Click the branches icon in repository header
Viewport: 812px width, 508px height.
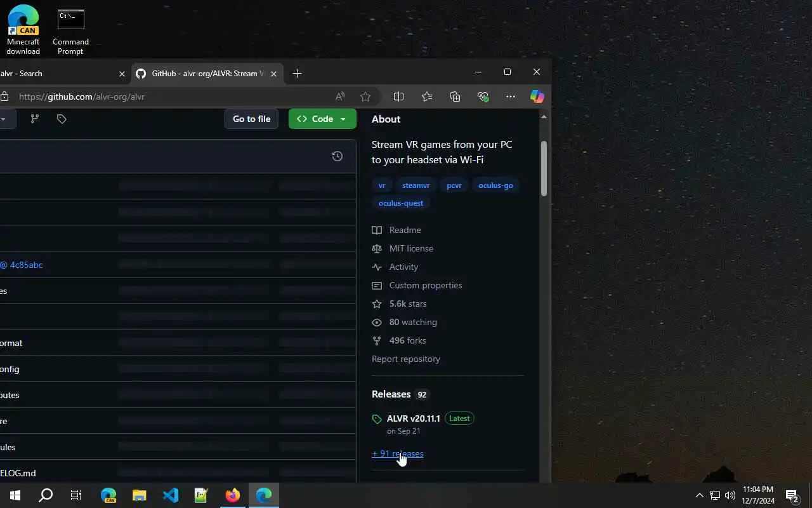[35, 119]
